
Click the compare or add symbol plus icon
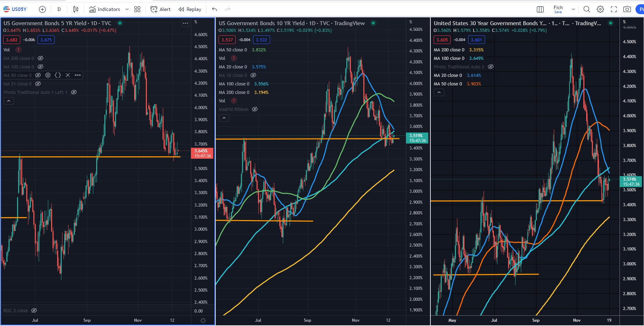pos(42,9)
